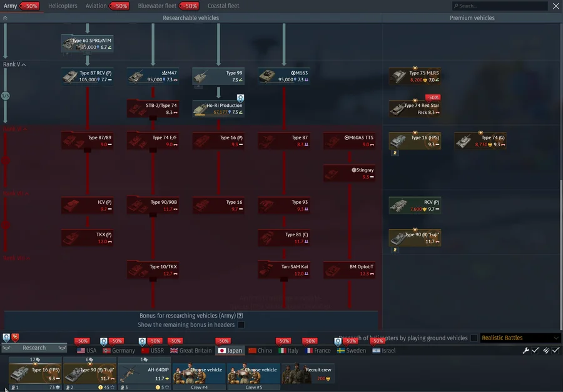Switch to the Helicopters tab

(x=63, y=6)
